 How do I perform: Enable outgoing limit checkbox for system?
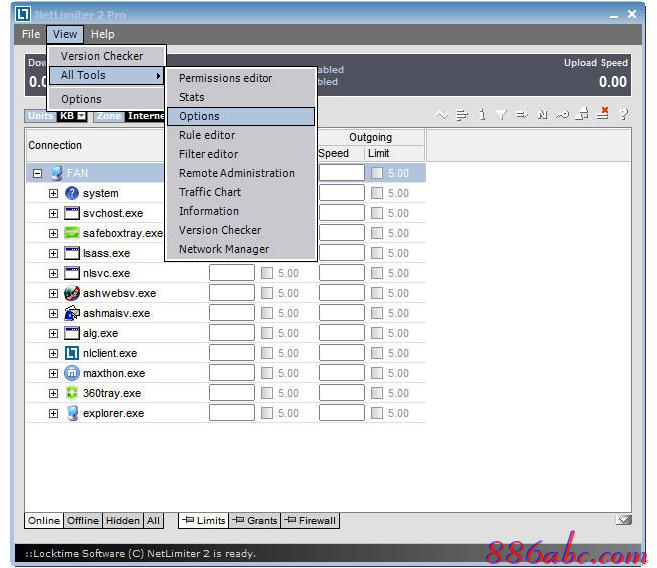[x=377, y=193]
